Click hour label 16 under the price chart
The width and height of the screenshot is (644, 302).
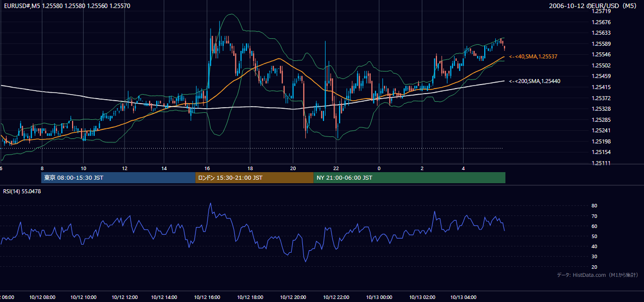coord(207,168)
